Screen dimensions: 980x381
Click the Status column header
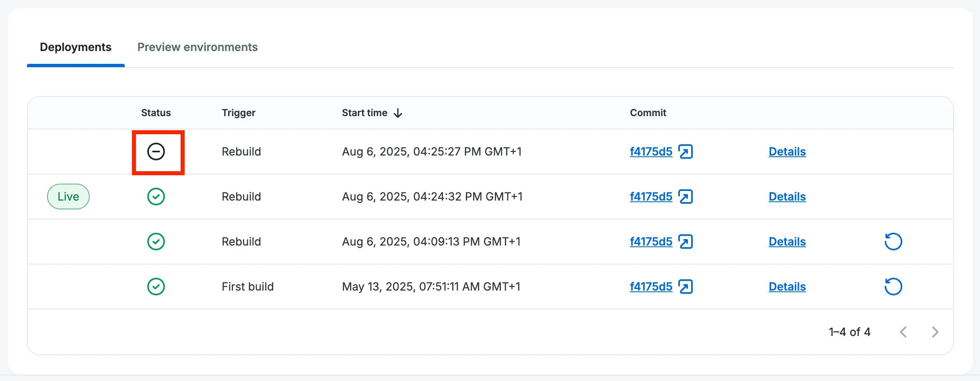(156, 113)
